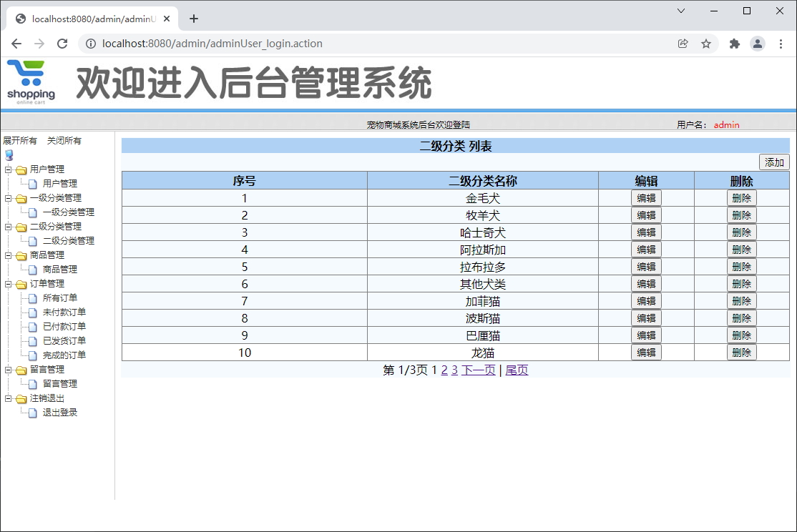Image resolution: width=797 pixels, height=532 pixels.
Task: Click the 注销退出 folder icon
Action: (21, 398)
